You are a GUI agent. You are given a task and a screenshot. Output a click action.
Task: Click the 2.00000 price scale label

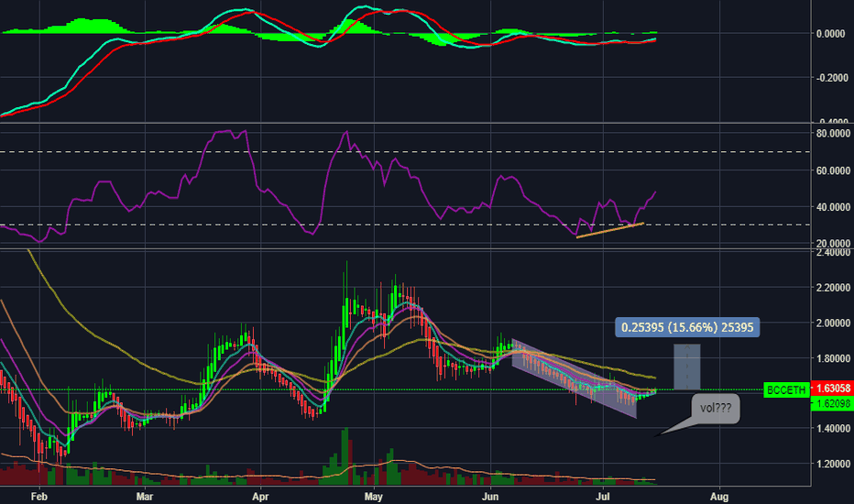(x=833, y=323)
